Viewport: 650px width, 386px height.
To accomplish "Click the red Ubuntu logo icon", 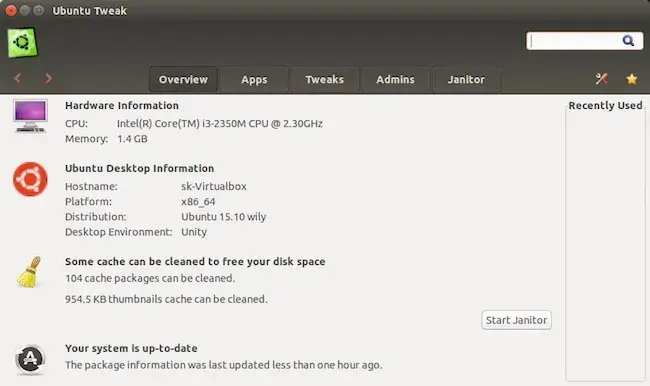I will pos(30,179).
